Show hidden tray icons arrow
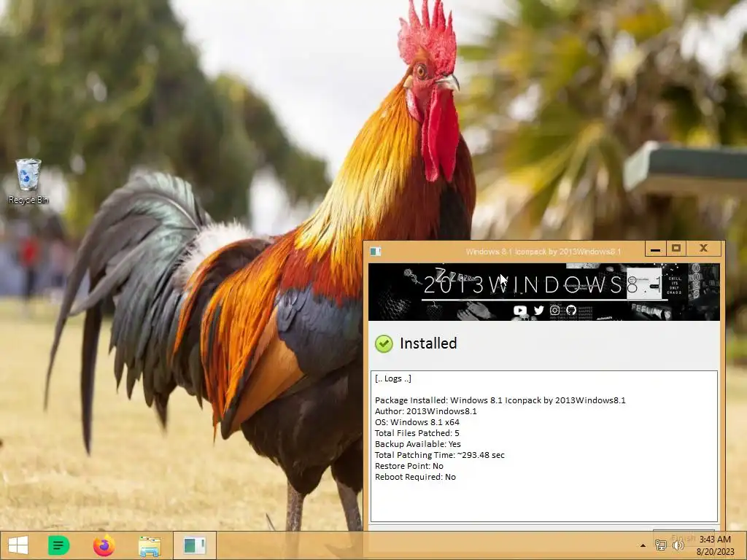The width and height of the screenshot is (747, 560). tap(643, 545)
